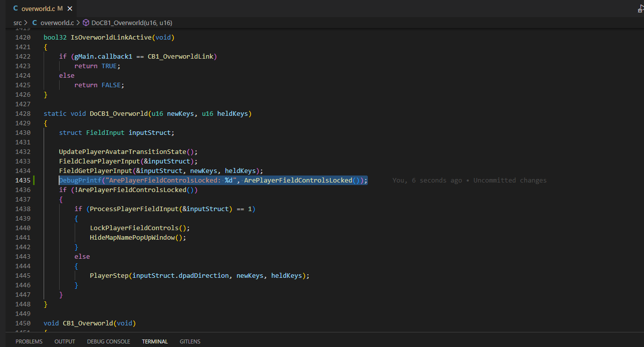Click line number 1435 in the gutter
644x347 pixels.
pos(23,181)
